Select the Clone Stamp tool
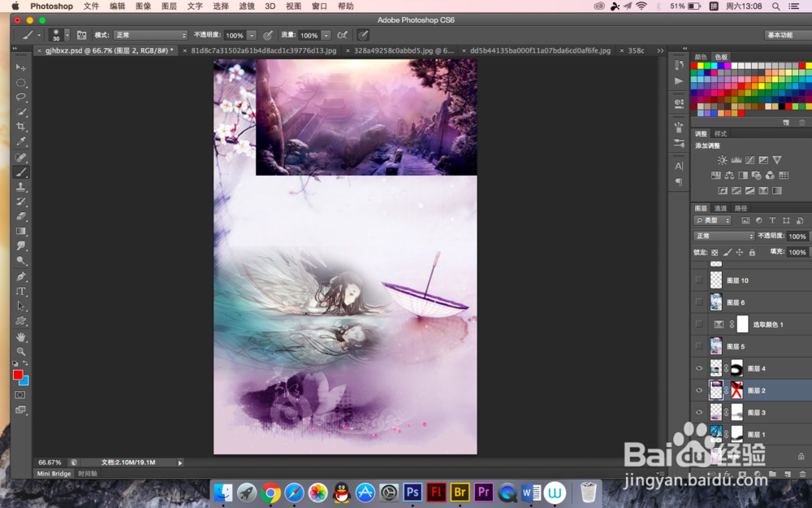Screen dimensions: 812x508 pos(21,187)
